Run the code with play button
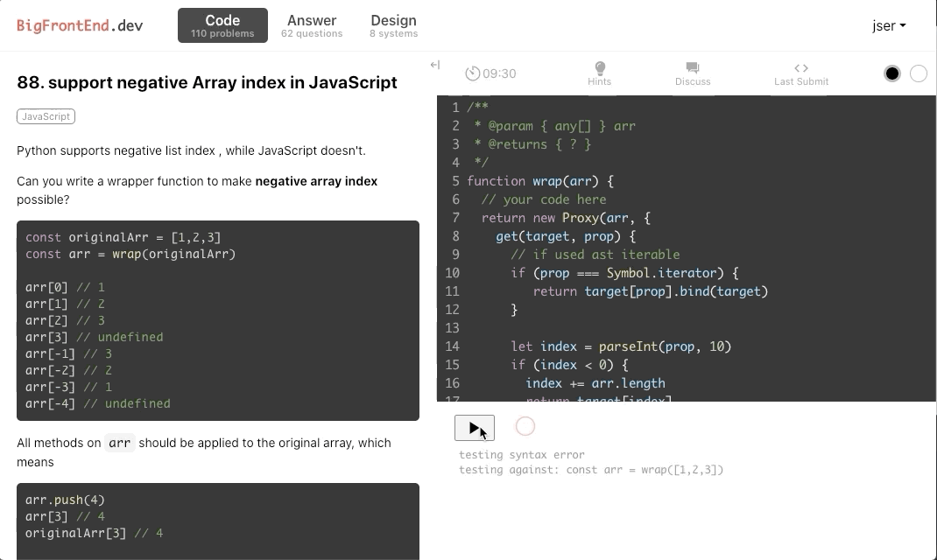937x560 pixels. coord(475,428)
